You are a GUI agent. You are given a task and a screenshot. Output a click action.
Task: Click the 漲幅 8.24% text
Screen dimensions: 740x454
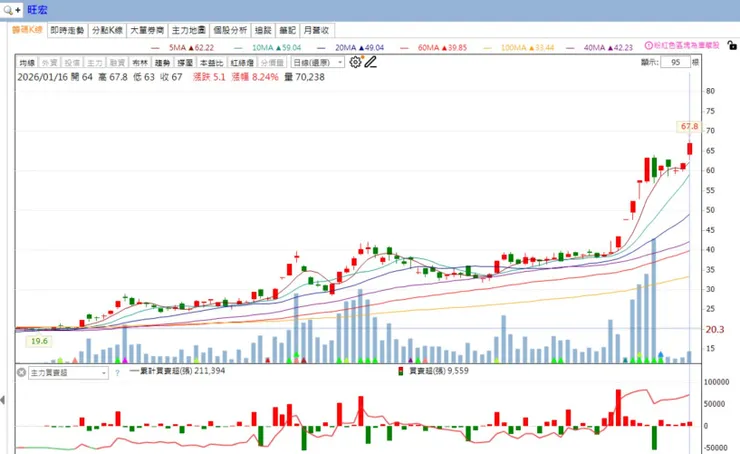click(255, 77)
